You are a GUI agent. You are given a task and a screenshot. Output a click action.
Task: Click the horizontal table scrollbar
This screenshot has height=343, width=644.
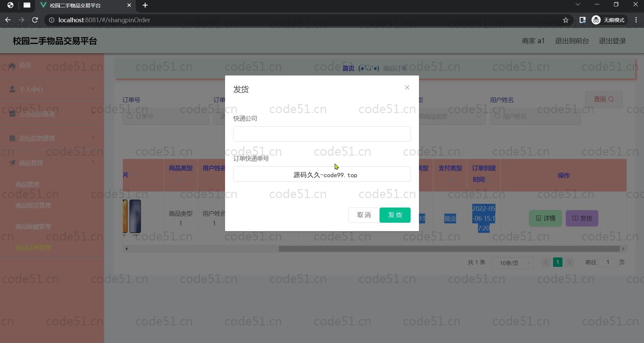(449, 249)
